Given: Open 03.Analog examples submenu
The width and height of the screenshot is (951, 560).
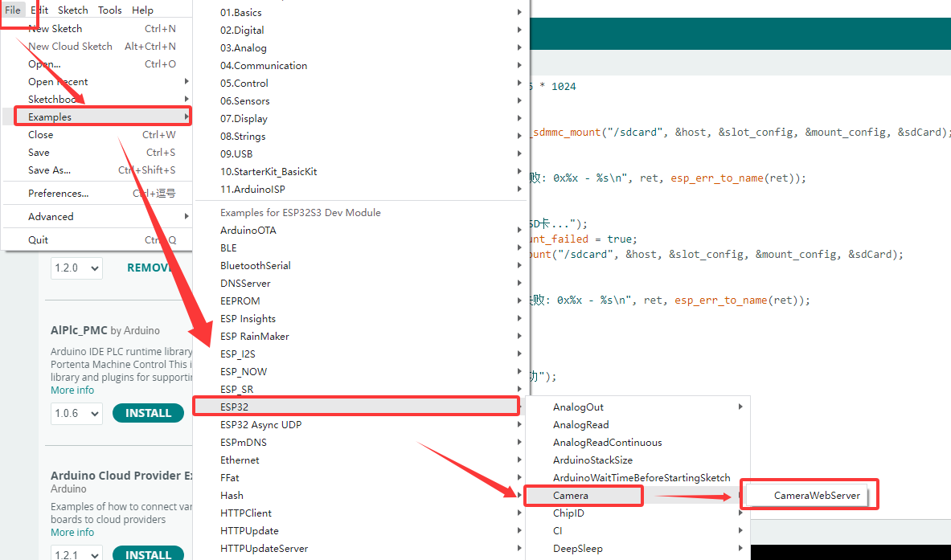Looking at the screenshot, I should 362,47.
